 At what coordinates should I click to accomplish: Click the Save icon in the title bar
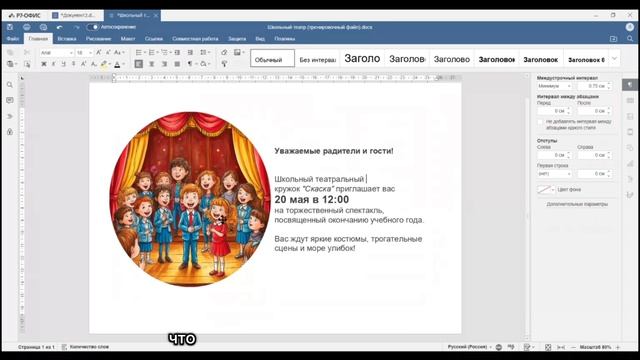[x=10, y=27]
